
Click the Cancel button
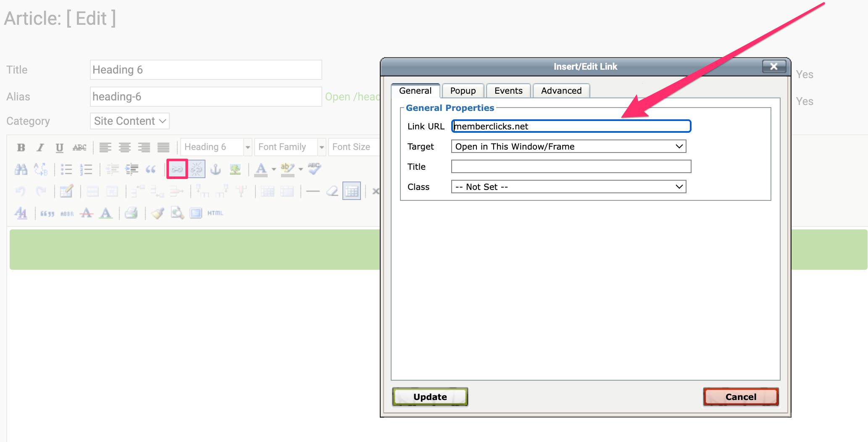(741, 397)
